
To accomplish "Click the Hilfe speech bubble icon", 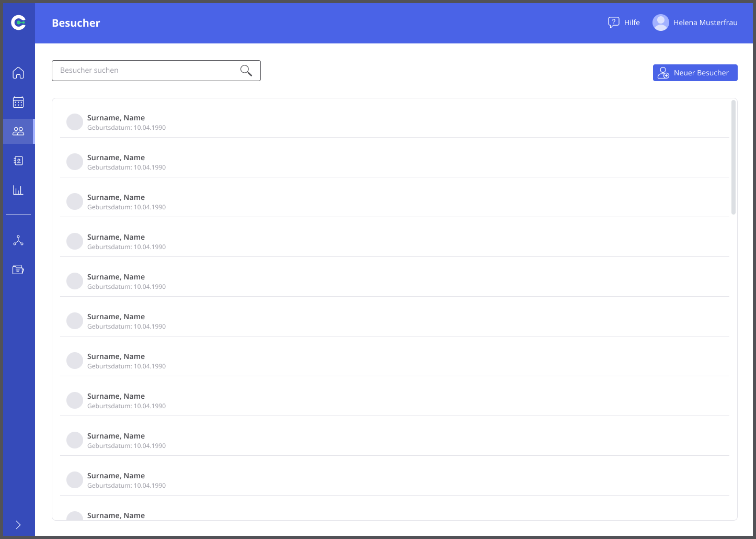I will click(613, 23).
